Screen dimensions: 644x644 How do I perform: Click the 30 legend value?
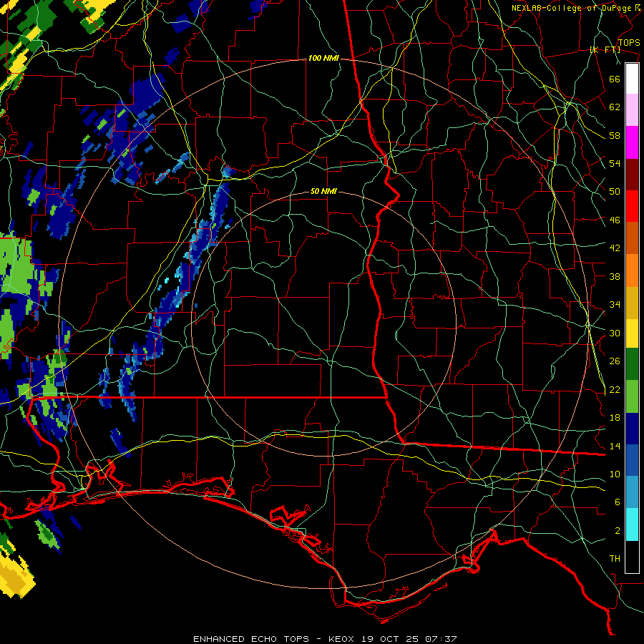tap(615, 333)
